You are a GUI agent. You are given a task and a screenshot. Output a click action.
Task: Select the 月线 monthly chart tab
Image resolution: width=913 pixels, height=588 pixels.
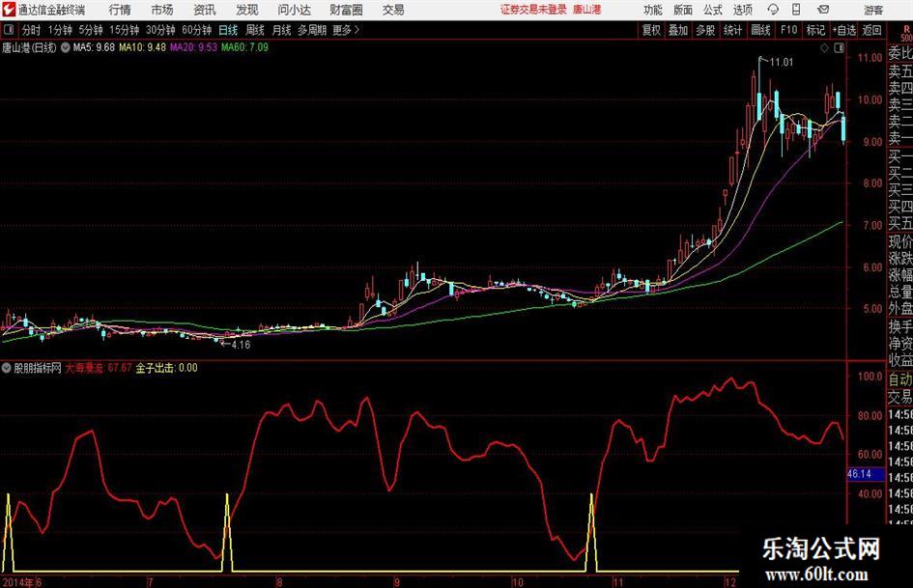click(x=281, y=30)
